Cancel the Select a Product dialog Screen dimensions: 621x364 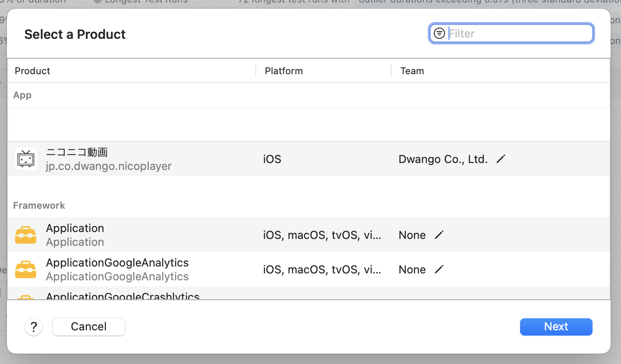tap(89, 326)
